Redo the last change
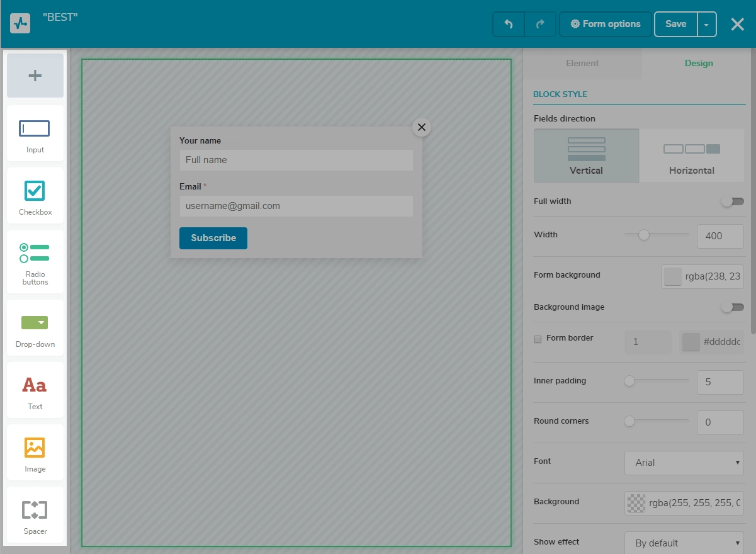Viewport: 756px width, 554px height. [x=540, y=24]
